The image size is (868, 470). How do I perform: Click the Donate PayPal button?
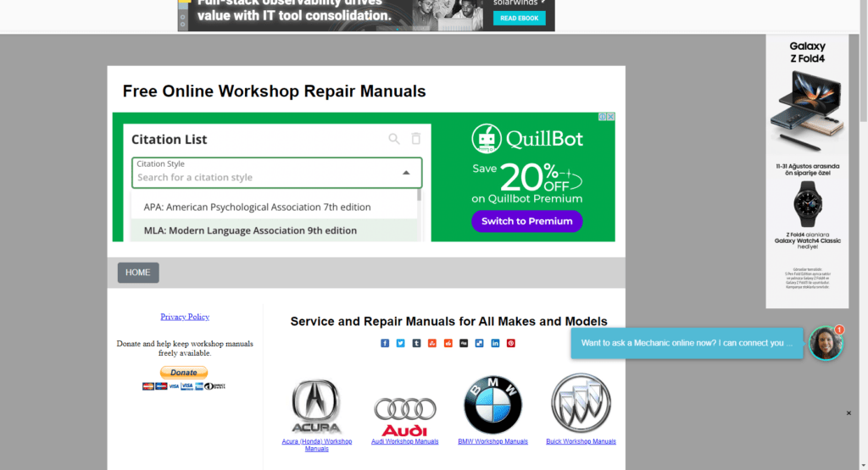(x=184, y=373)
